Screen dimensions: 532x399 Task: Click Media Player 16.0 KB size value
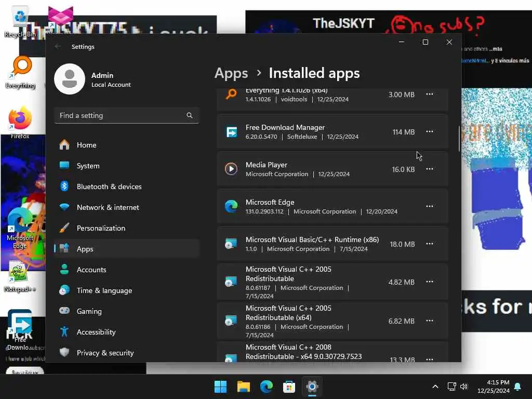[x=403, y=169]
